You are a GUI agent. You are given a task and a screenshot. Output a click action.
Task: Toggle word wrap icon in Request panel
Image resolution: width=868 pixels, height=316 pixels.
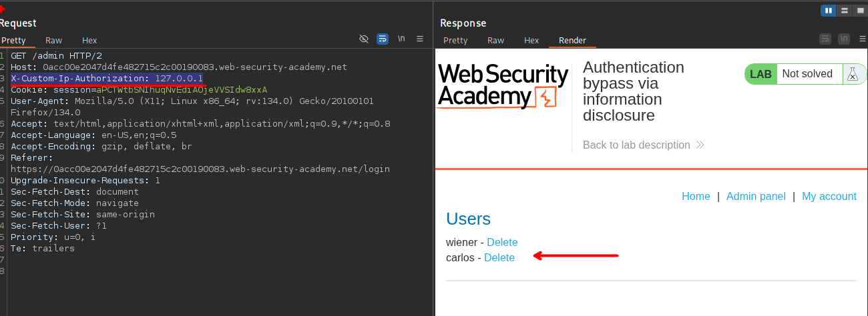point(383,39)
